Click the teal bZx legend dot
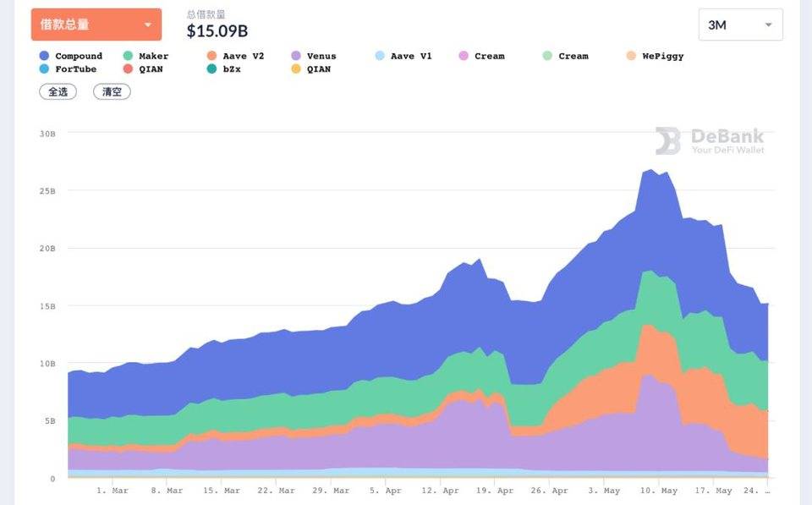 click(211, 69)
